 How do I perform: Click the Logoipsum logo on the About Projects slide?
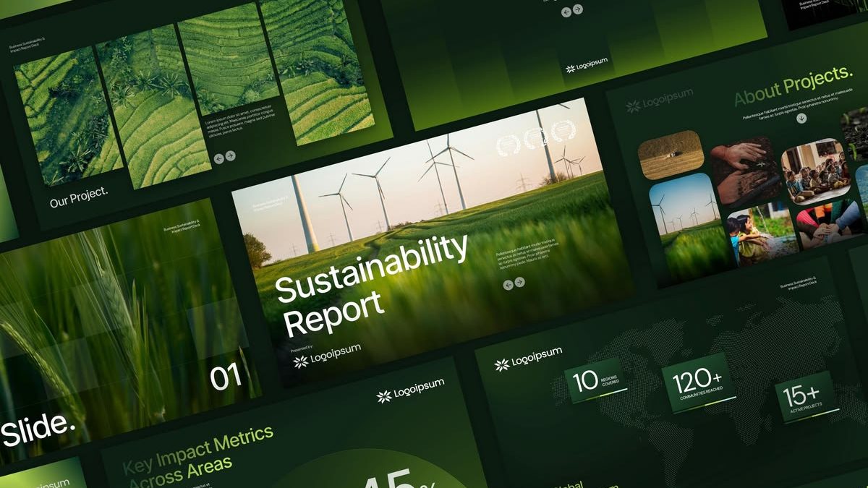pyautogui.click(x=659, y=100)
